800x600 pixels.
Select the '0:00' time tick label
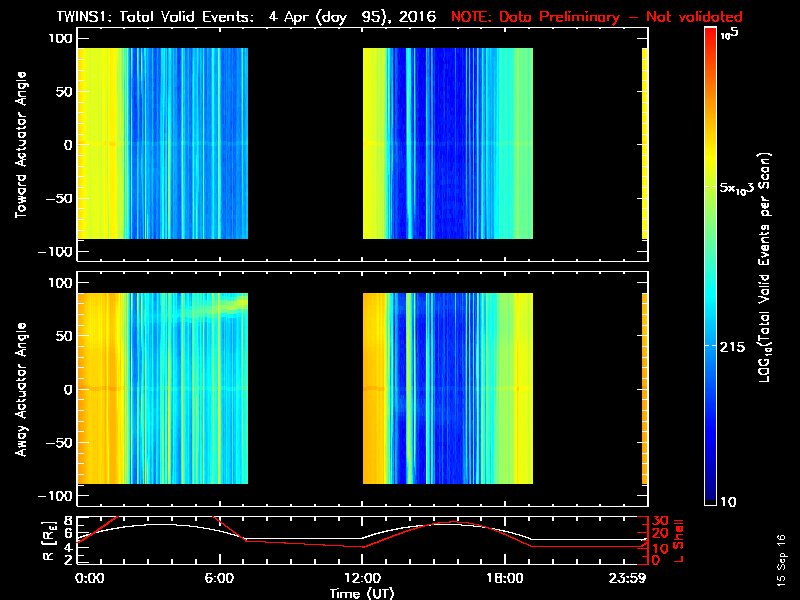click(x=89, y=579)
